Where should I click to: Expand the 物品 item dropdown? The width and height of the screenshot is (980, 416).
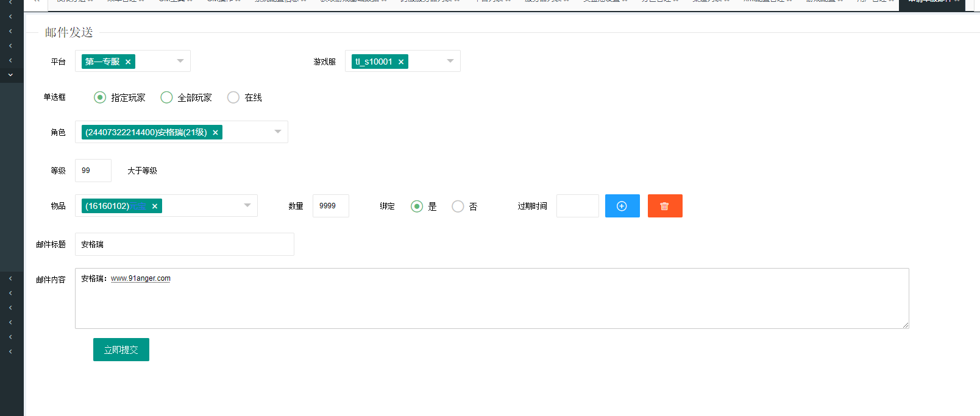(x=247, y=205)
